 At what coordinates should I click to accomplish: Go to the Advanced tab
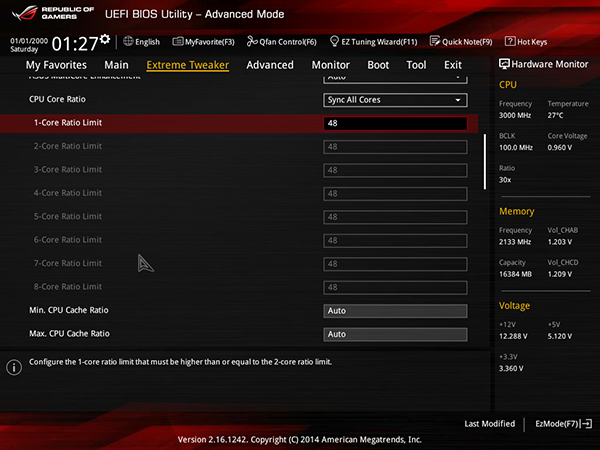click(x=270, y=65)
